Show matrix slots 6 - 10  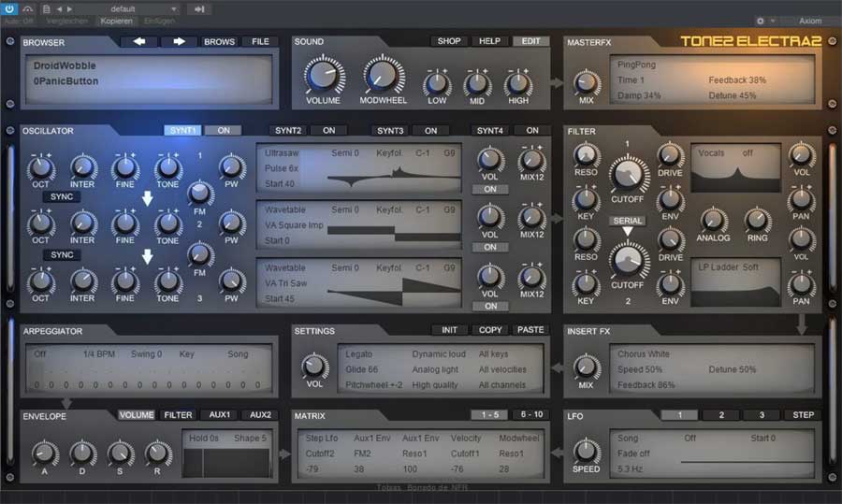pos(531,414)
